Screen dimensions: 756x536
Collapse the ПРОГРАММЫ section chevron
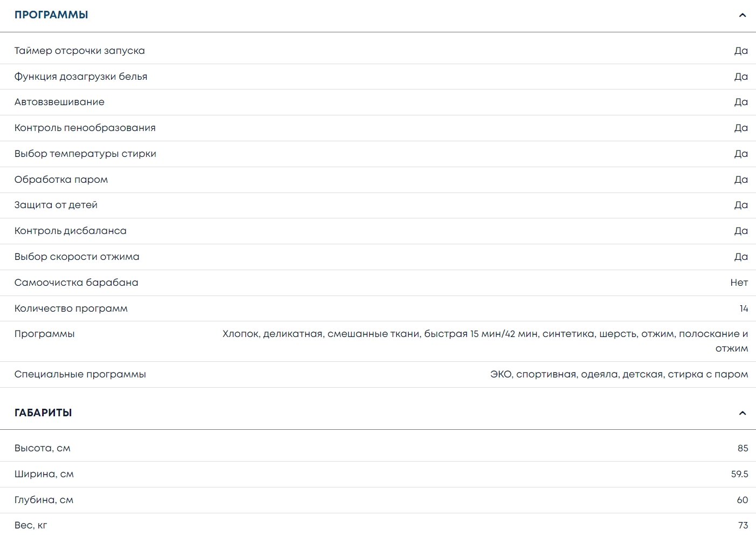click(742, 15)
